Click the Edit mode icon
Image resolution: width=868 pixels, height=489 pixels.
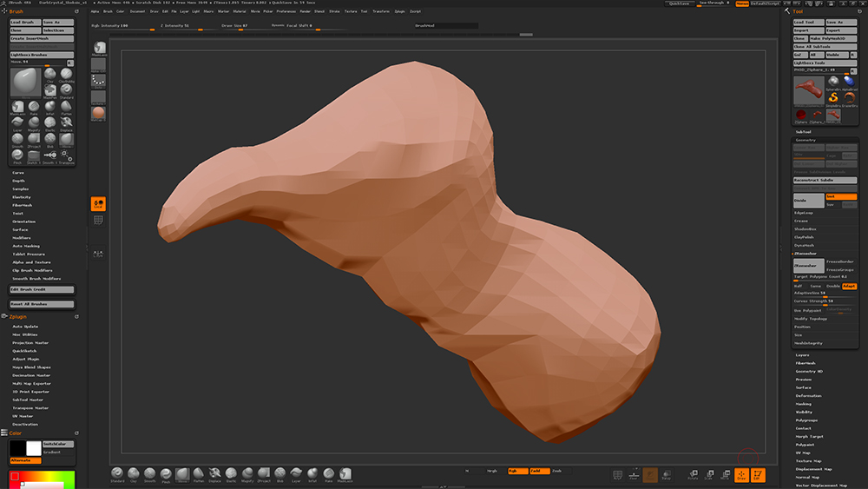(758, 475)
